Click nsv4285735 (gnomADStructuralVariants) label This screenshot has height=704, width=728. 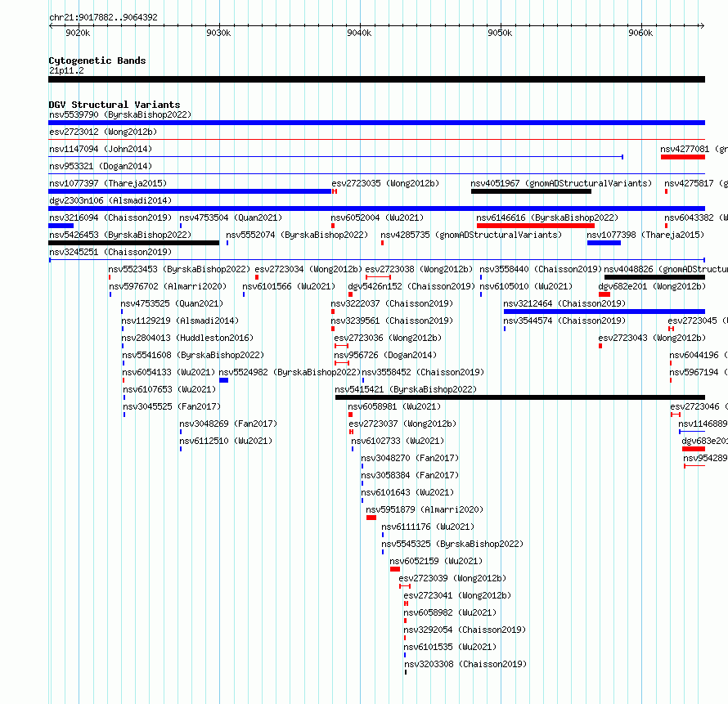tap(471, 235)
